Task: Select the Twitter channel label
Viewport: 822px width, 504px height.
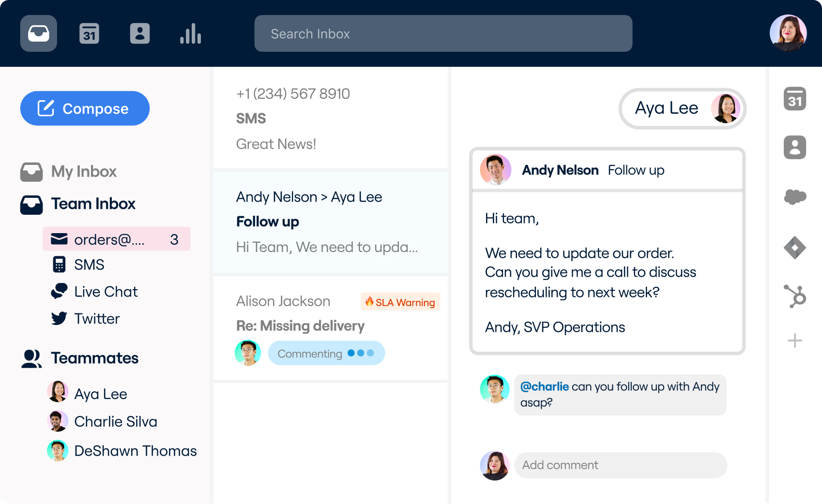Action: (x=97, y=319)
